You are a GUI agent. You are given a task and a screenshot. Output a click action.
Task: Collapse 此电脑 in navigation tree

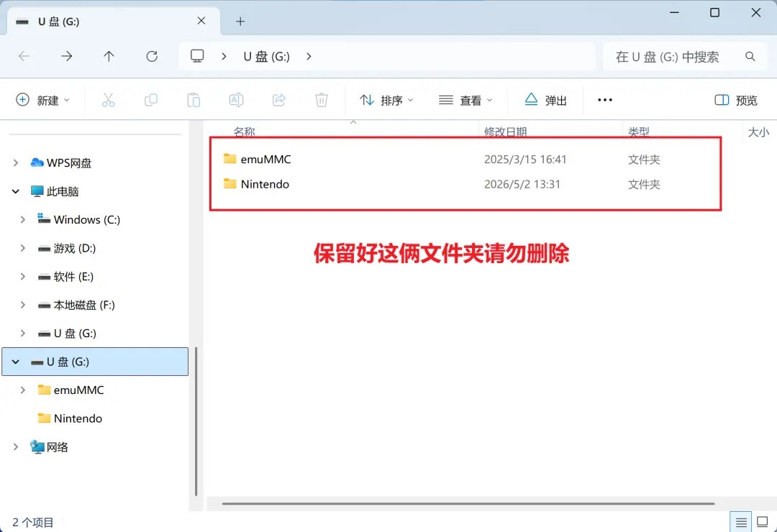pyautogui.click(x=16, y=191)
